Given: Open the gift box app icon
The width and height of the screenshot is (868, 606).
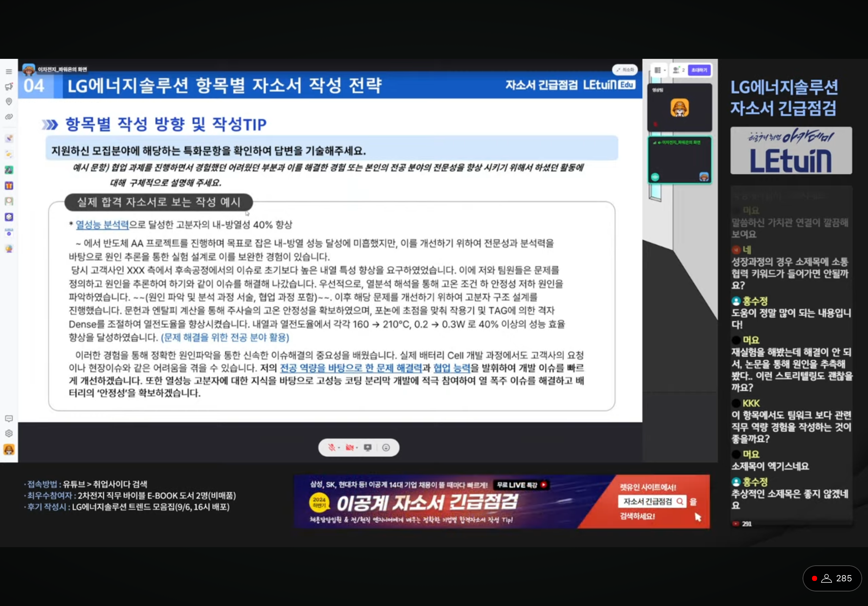Looking at the screenshot, I should (x=9, y=186).
